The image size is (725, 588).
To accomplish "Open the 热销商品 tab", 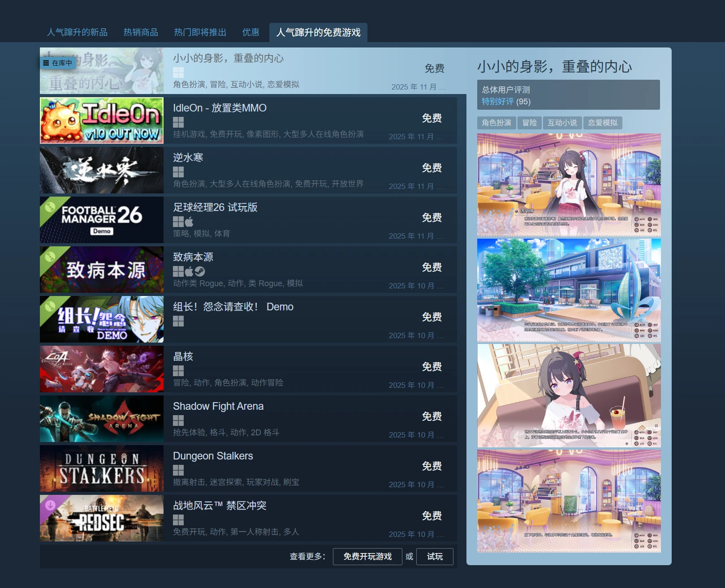I will coord(141,32).
